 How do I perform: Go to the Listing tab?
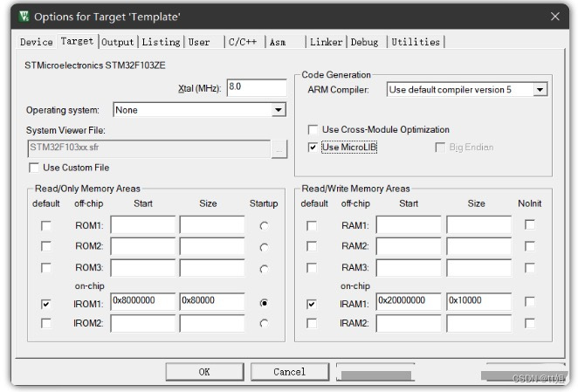(x=161, y=42)
